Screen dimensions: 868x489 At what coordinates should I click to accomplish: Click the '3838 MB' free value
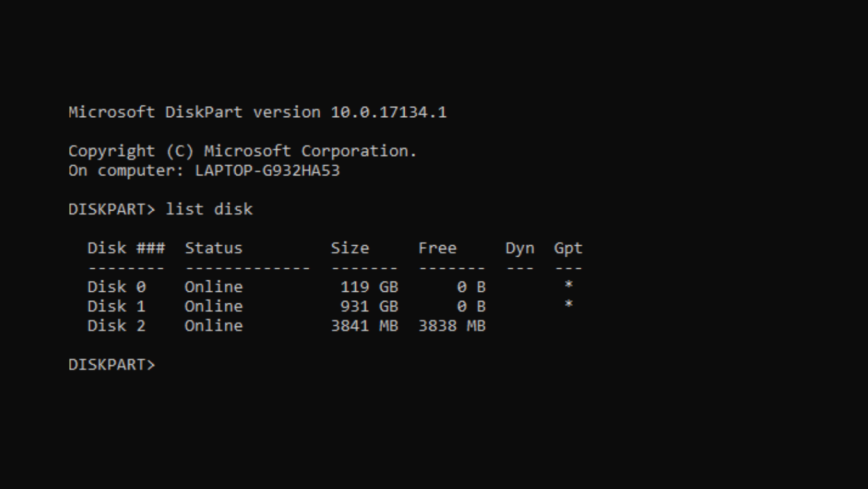point(452,326)
